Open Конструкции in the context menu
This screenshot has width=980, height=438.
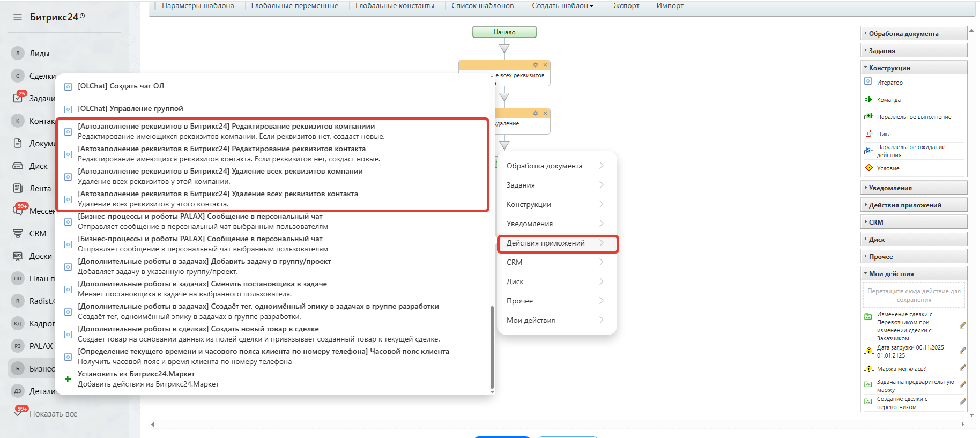(557, 204)
